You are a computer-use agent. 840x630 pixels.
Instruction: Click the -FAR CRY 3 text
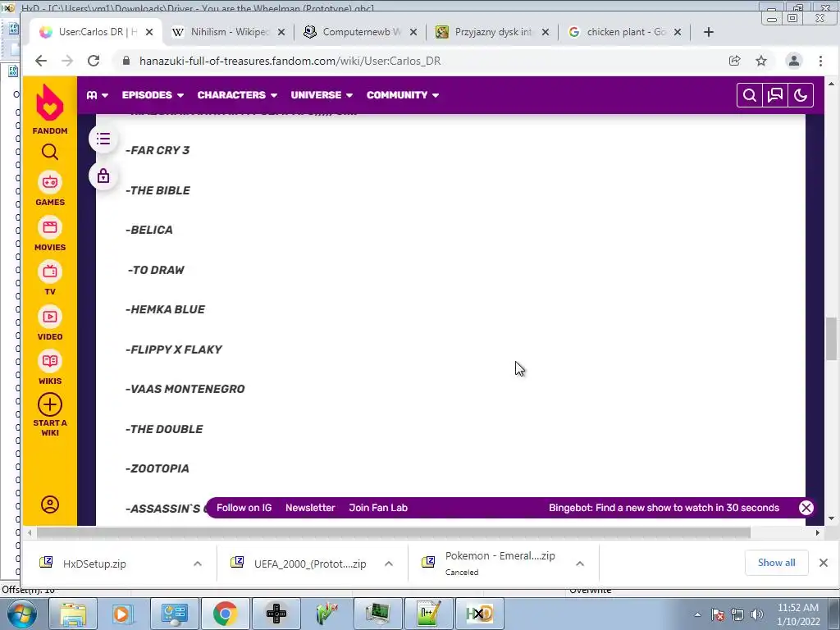[x=157, y=151]
